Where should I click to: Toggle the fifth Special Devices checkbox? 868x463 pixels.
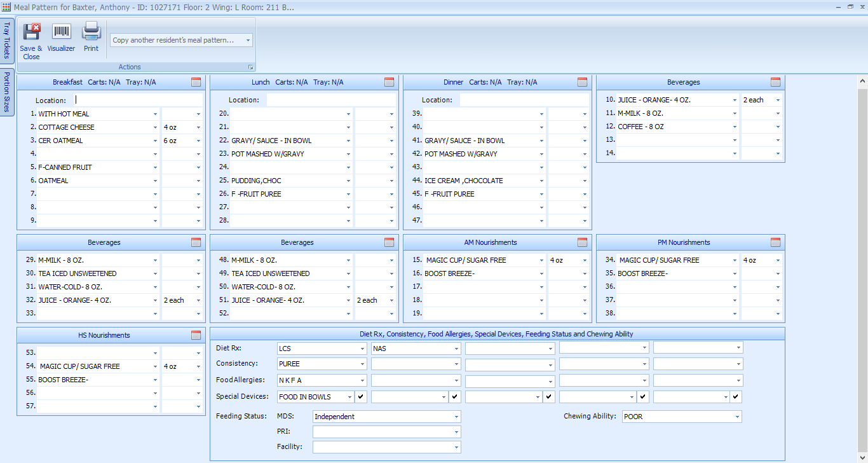point(736,397)
